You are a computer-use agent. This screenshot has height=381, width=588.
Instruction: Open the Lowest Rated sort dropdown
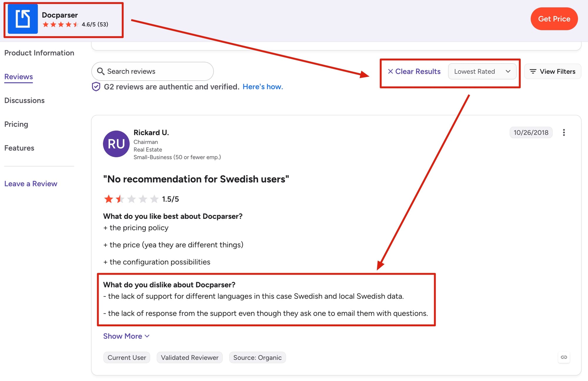(x=482, y=71)
